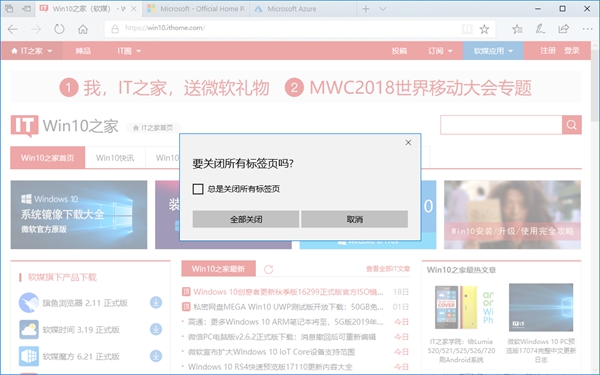Click the 查看全部IT文章 link
Image resolution: width=600 pixels, height=375 pixels.
point(388,269)
